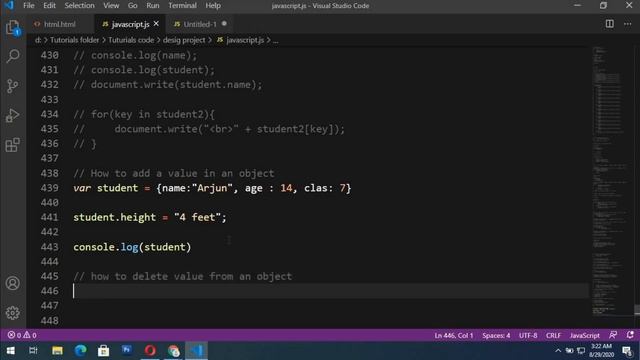Open Task View on the taskbar

click(x=33, y=351)
